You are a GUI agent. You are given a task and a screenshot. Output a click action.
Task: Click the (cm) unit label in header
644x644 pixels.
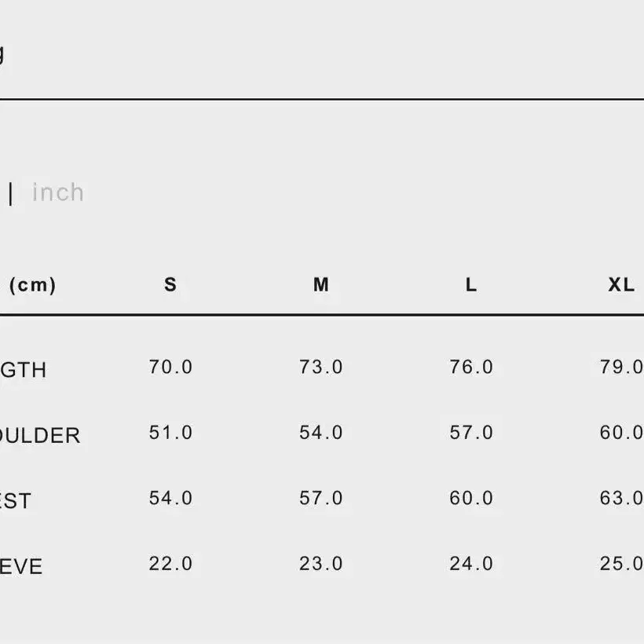pos(32,284)
